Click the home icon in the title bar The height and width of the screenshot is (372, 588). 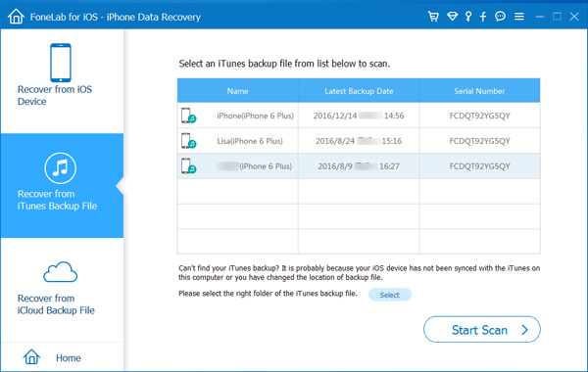(16, 17)
